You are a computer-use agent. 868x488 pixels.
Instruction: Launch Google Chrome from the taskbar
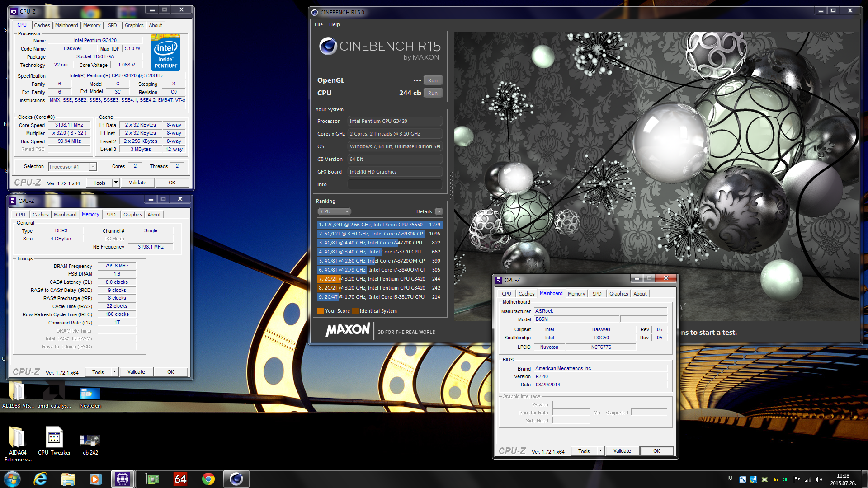[x=208, y=479]
